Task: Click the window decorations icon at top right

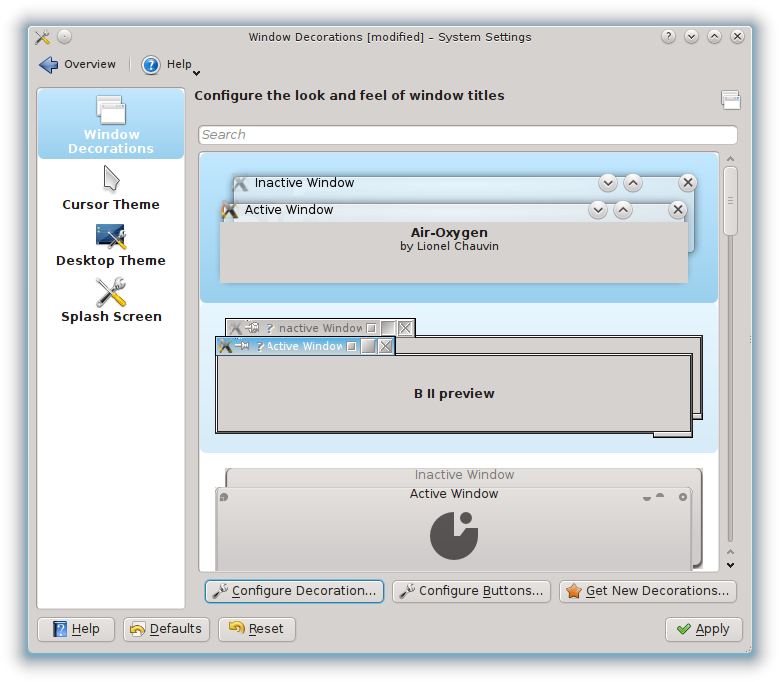Action: 730,100
